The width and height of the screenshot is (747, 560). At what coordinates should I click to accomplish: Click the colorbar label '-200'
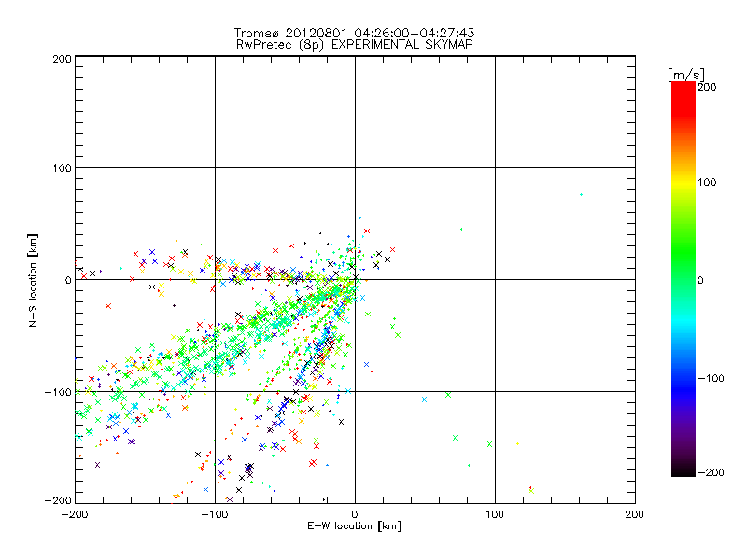click(x=711, y=472)
